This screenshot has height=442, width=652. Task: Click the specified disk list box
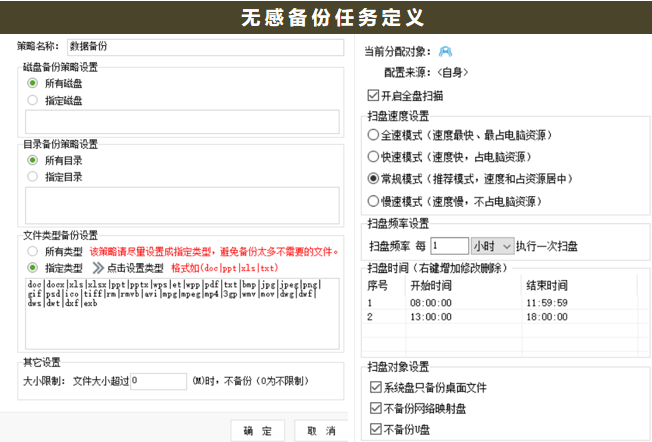182,122
